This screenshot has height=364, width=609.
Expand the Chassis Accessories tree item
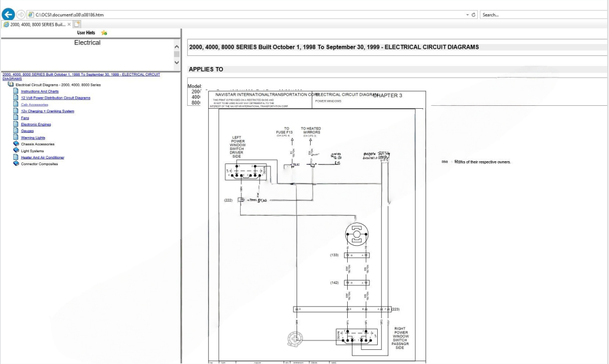click(38, 144)
